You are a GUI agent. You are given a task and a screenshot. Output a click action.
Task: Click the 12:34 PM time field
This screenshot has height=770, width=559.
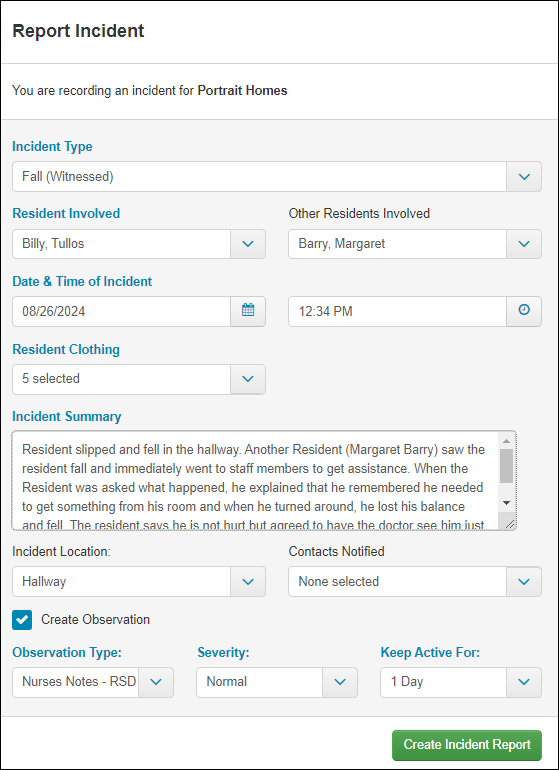pos(397,311)
